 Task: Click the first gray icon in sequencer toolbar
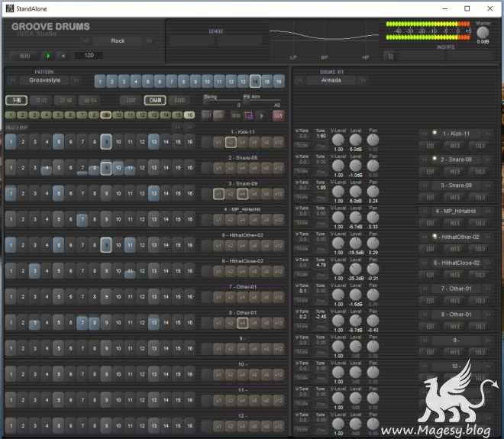206,115
